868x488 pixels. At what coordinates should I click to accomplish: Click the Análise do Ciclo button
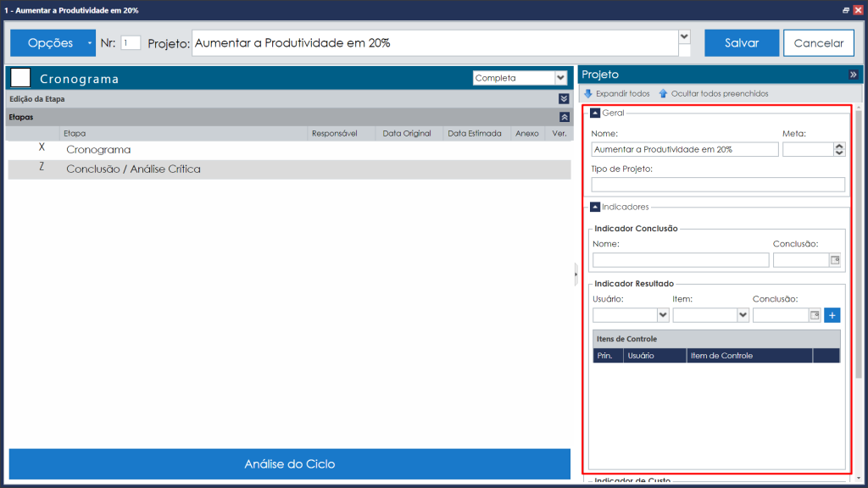coord(290,464)
